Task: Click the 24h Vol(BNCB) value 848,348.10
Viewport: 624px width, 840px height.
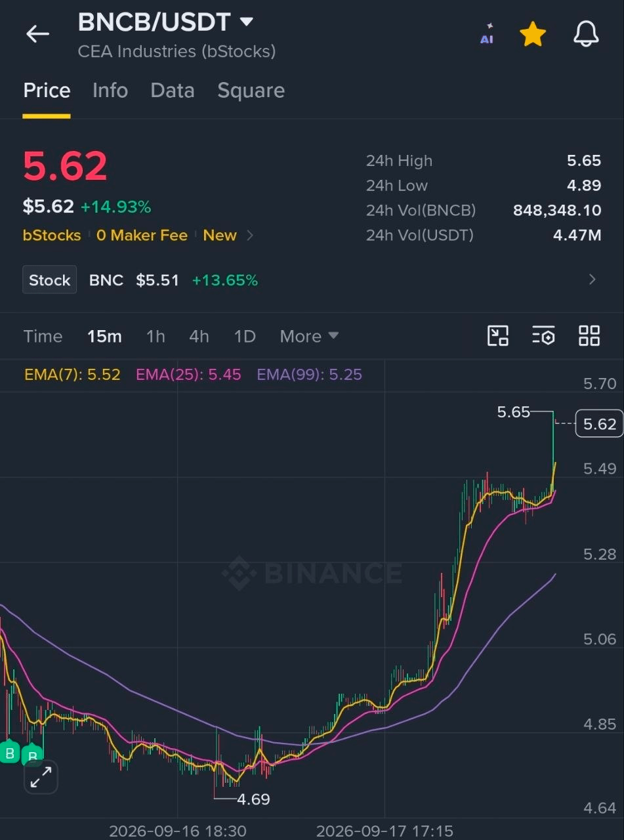Action: coord(557,211)
